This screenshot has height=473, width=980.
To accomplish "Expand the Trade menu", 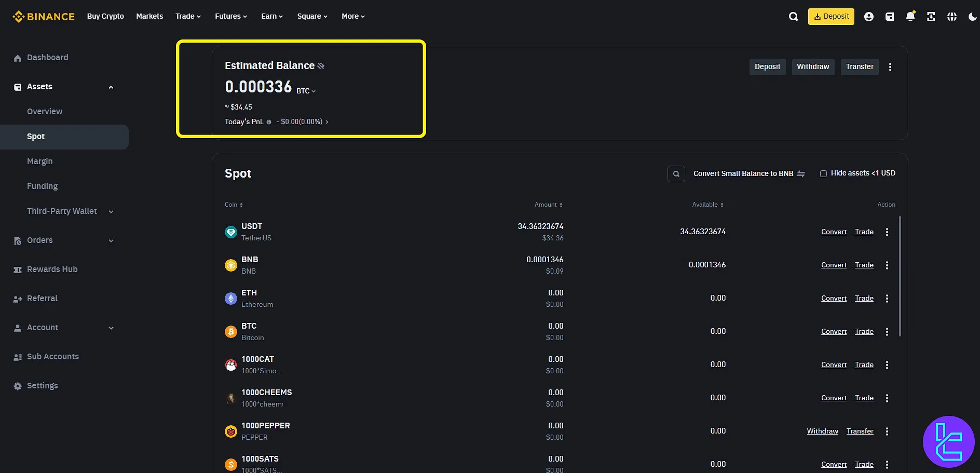I will [x=188, y=17].
